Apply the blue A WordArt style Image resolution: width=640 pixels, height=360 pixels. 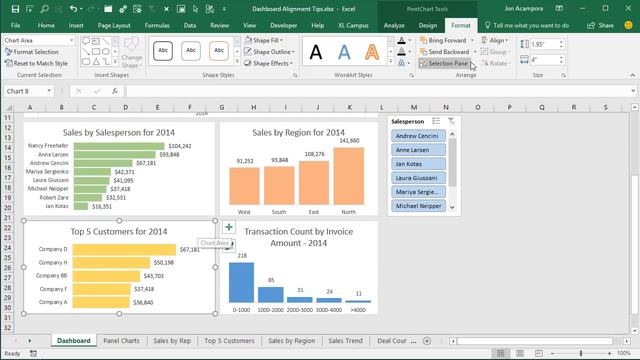344,52
